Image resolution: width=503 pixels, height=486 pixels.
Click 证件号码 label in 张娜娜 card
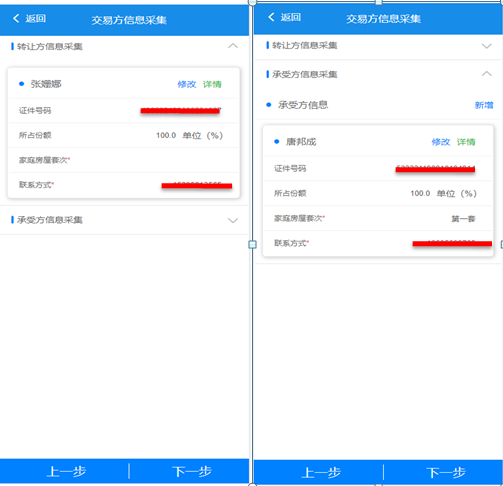35,111
